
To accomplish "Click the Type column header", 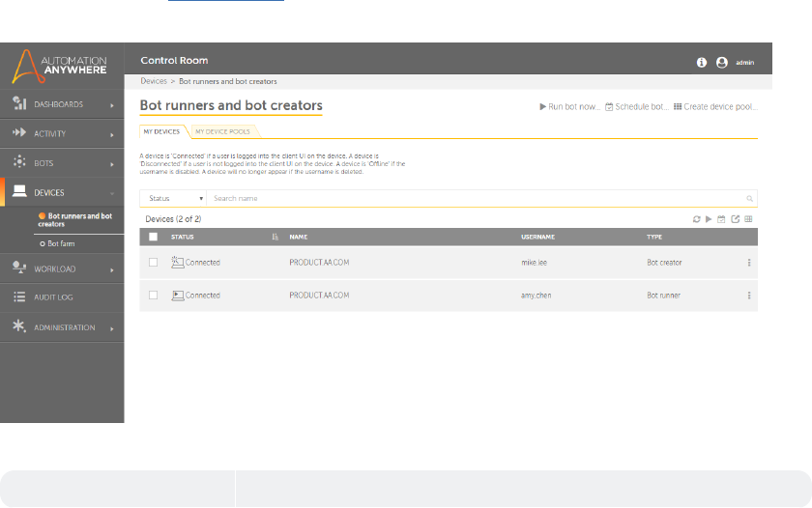I will pos(654,237).
